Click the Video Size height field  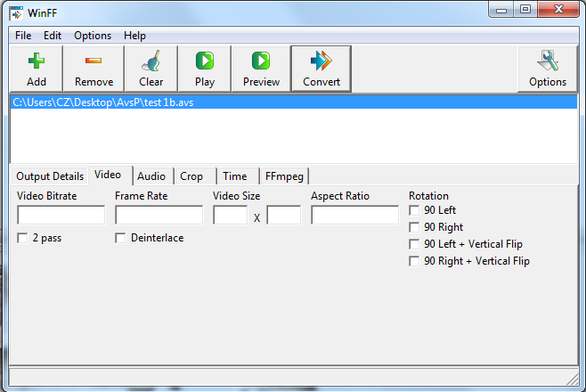284,215
